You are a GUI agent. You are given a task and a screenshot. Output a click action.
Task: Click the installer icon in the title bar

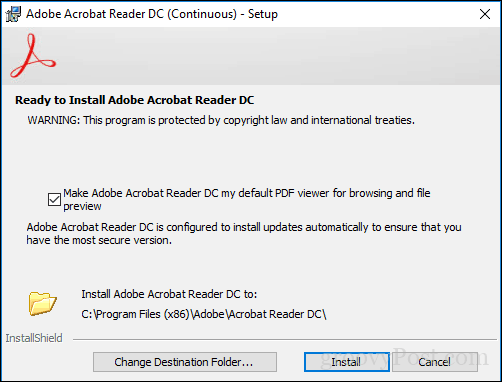coord(13,14)
